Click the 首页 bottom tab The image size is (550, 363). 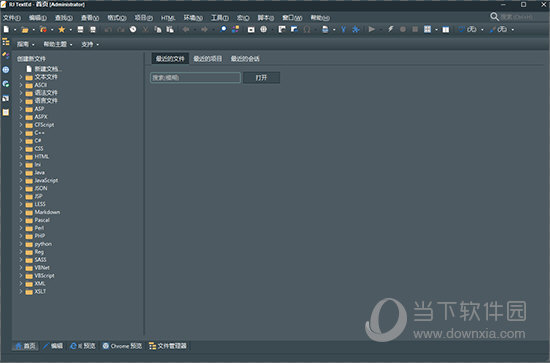tap(26, 346)
